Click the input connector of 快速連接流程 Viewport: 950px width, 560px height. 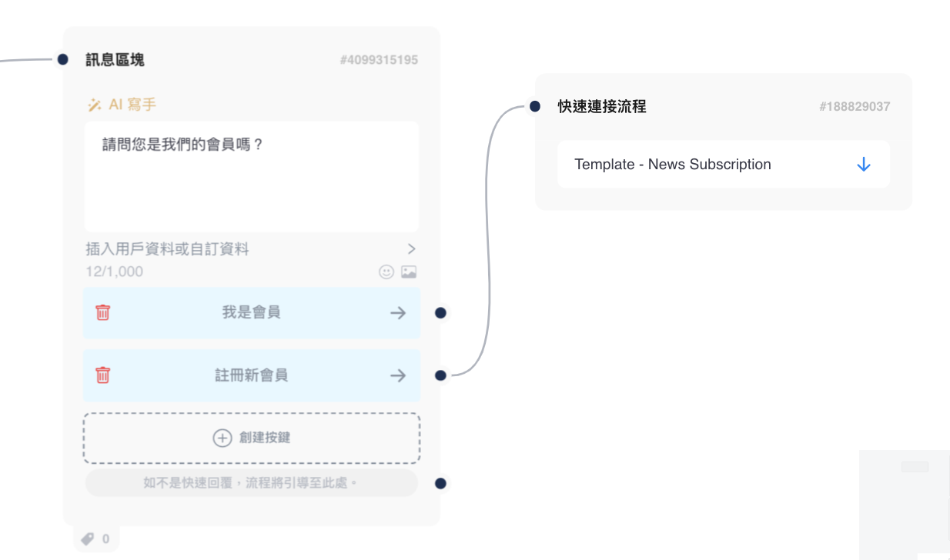click(535, 106)
